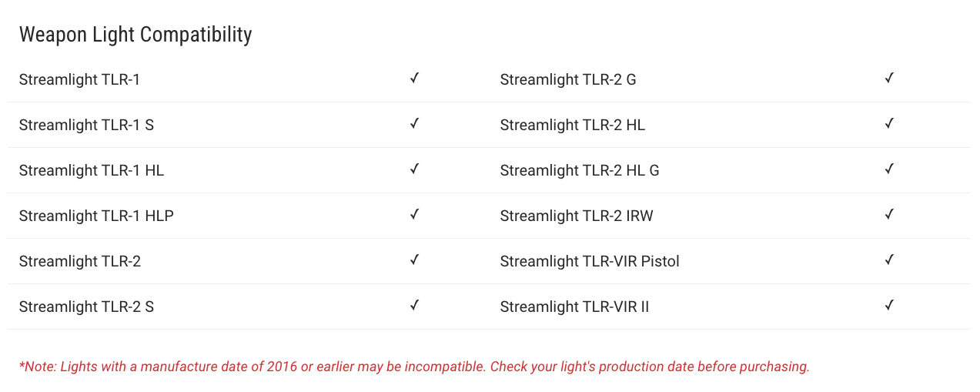This screenshot has height=392, width=980.
Task: Click the Weapon Light Compatibility heading
Action: coord(135,35)
